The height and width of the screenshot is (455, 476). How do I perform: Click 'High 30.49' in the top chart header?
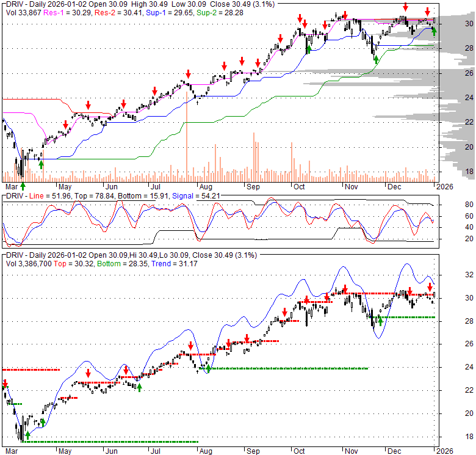pos(150,4)
